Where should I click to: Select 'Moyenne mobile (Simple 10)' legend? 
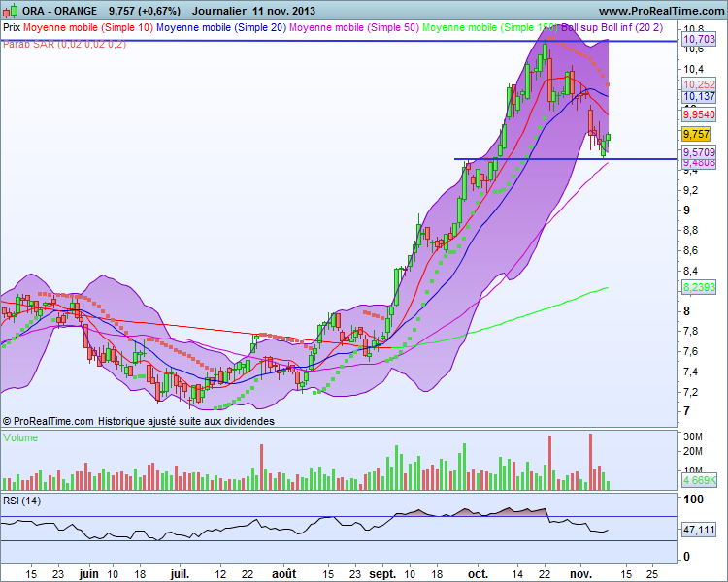(x=88, y=27)
